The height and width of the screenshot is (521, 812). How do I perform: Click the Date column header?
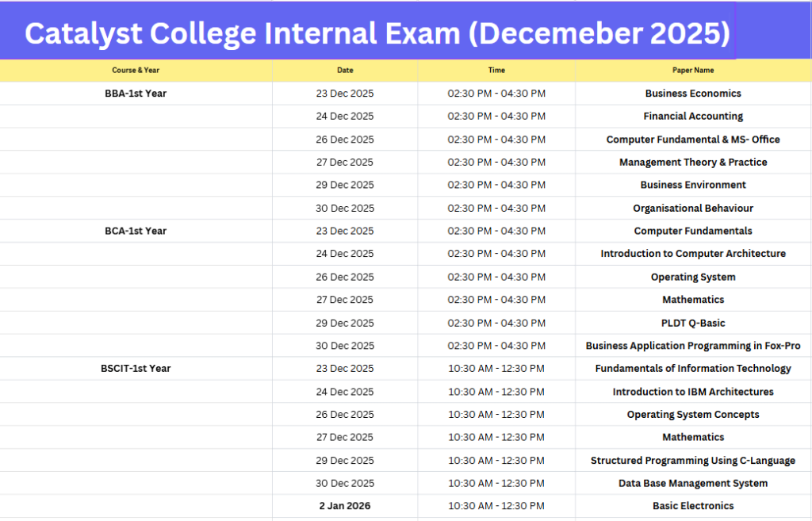[x=345, y=71]
